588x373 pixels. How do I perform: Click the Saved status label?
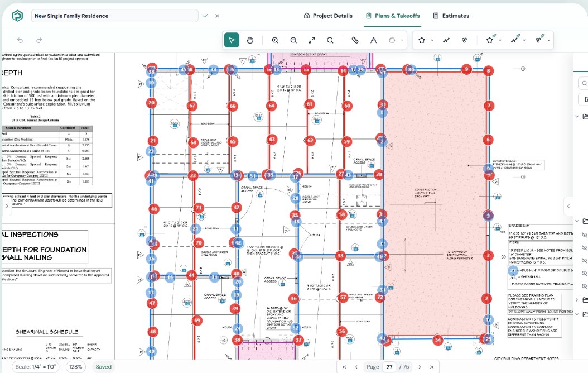coord(104,367)
